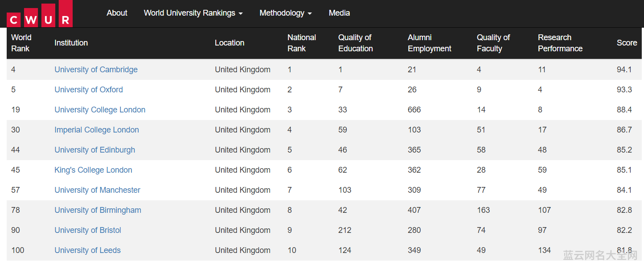Open University of Birmingham link
Viewport: 644px width, 261px height.
pos(98,210)
